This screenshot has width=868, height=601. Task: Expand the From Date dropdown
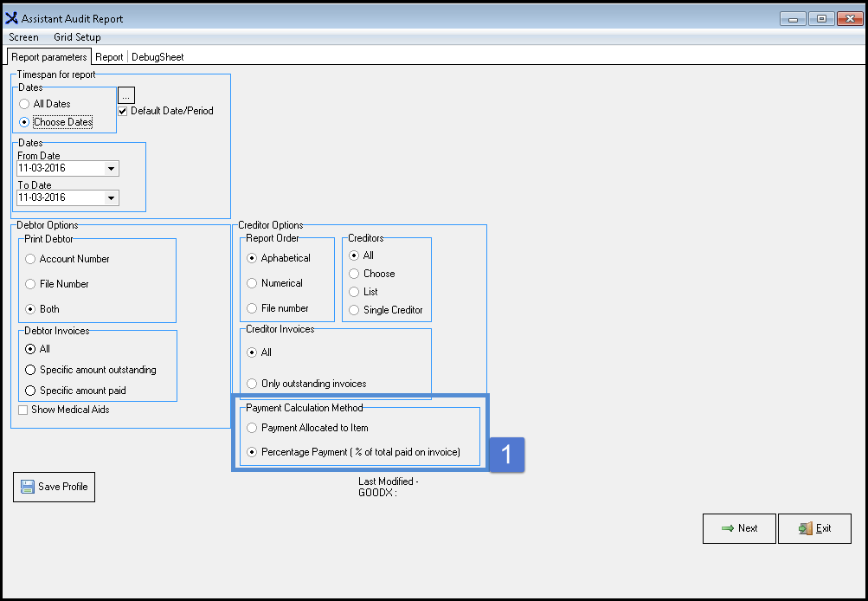click(x=111, y=169)
